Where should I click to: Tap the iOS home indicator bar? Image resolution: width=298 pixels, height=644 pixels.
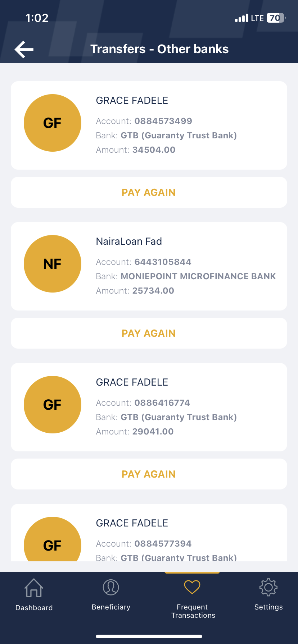149,636
